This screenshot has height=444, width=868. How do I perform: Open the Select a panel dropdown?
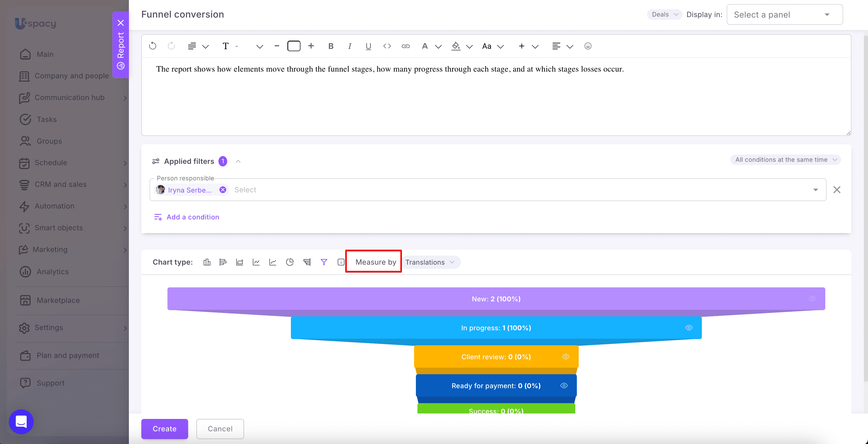(784, 14)
